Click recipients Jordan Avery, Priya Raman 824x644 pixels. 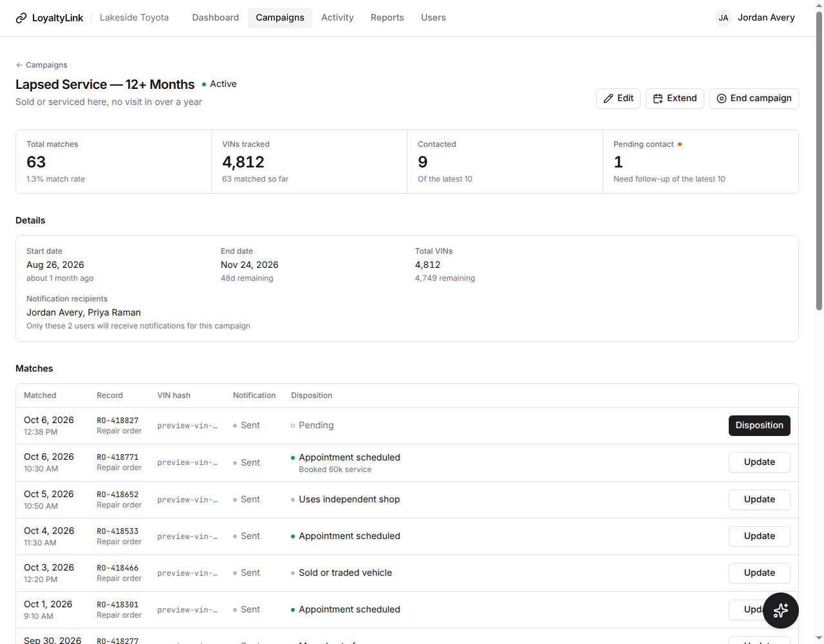coord(84,312)
